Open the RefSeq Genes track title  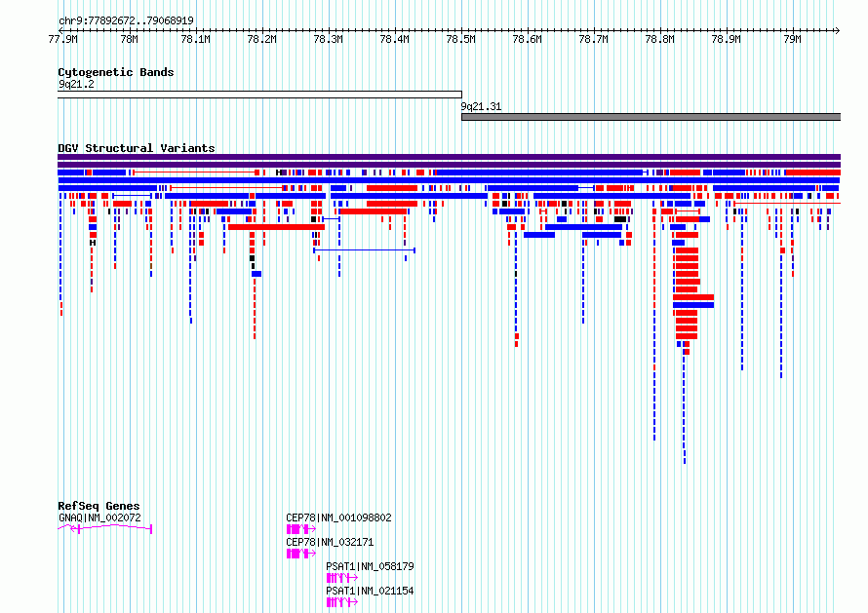click(x=99, y=506)
